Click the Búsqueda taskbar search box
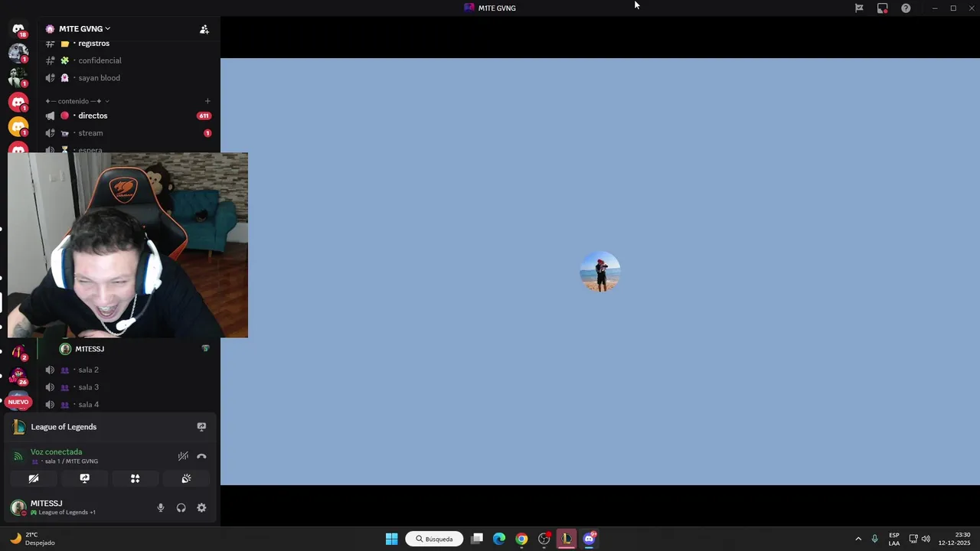This screenshot has width=980, height=551. [434, 539]
